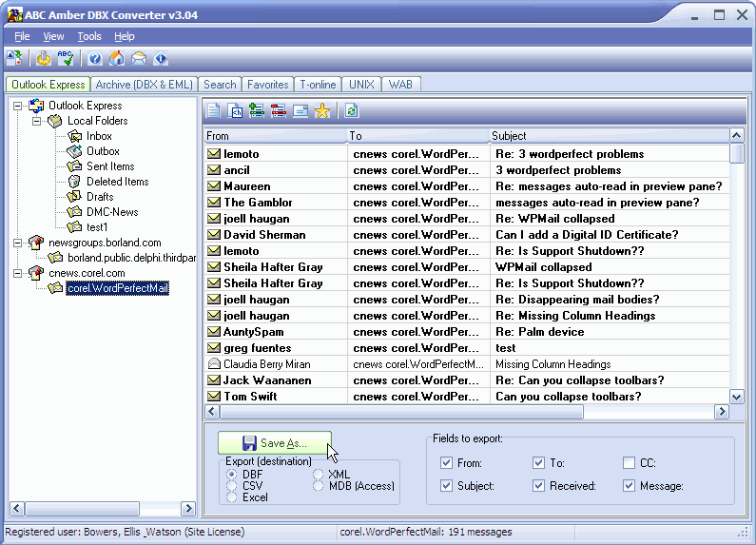This screenshot has height=545, width=756.
Task: Click the message card view icon
Action: click(x=300, y=111)
